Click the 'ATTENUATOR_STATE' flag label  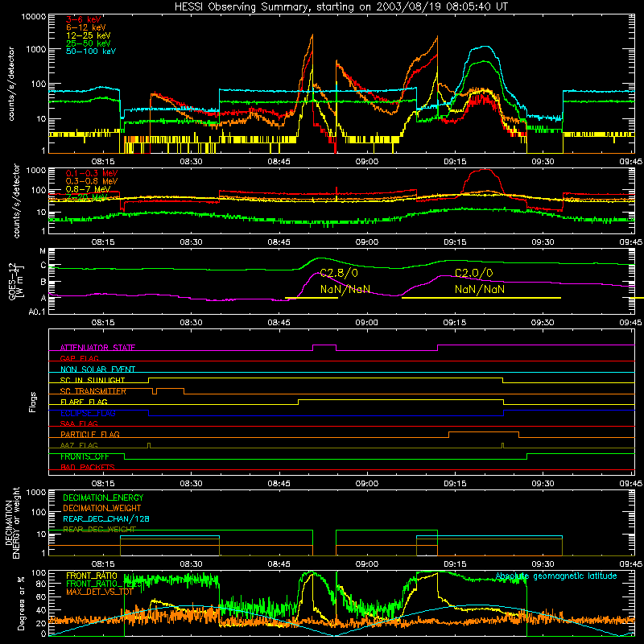click(x=97, y=348)
